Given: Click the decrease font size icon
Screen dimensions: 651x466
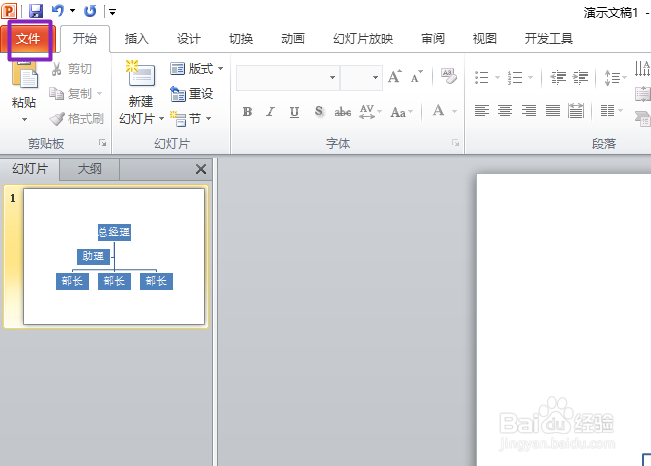Looking at the screenshot, I should [416, 77].
